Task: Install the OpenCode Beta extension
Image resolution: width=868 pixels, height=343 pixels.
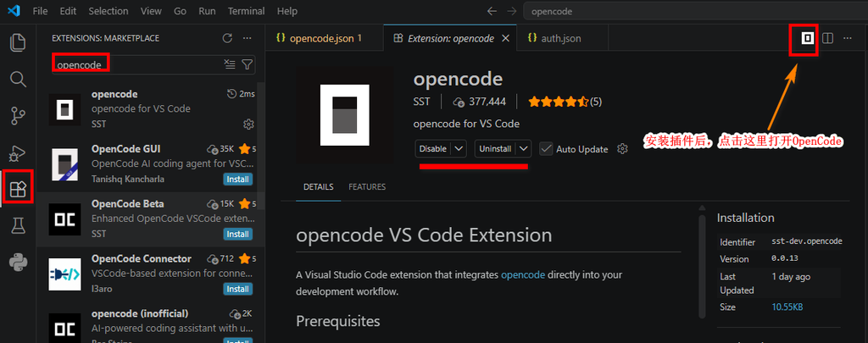Action: tap(237, 234)
